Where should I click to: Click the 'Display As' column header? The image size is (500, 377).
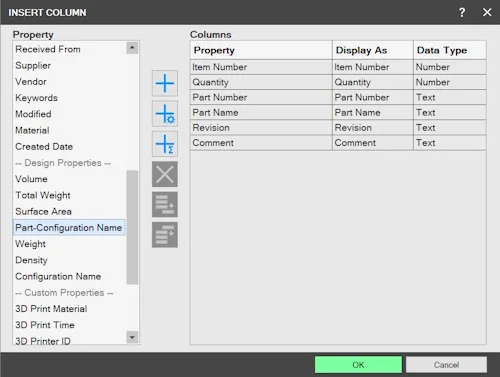coord(373,50)
